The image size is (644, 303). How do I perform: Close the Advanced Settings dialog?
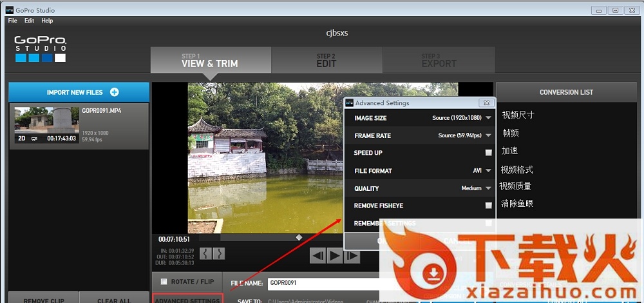(486, 103)
